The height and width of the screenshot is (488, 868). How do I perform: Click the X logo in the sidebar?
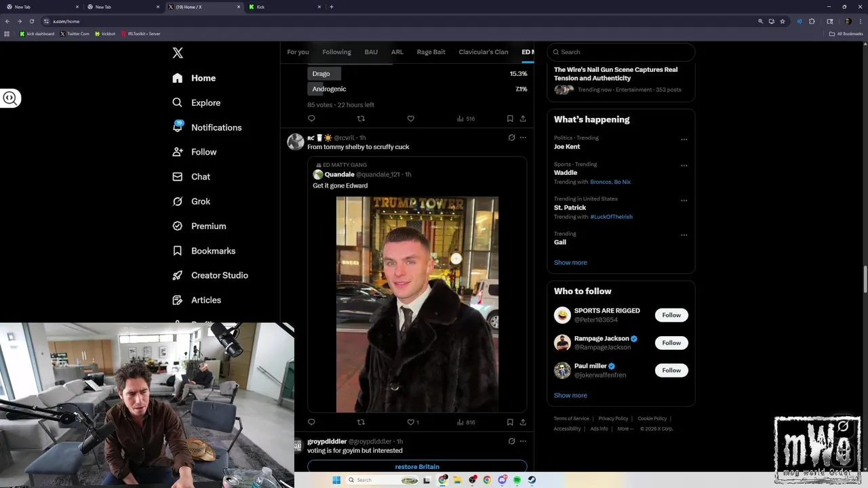pos(178,53)
